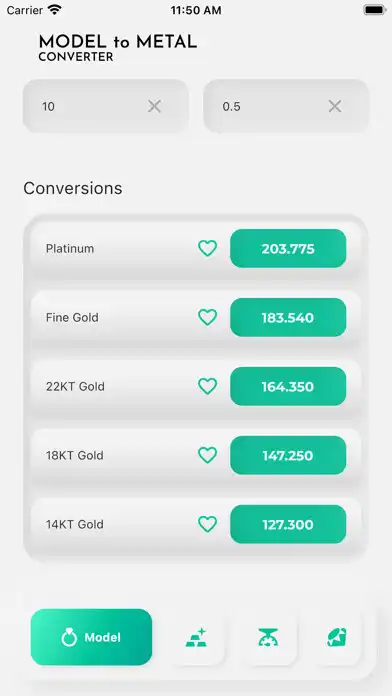Tap the 18KT Gold heart icon
This screenshot has height=696, width=392.
coord(207,455)
